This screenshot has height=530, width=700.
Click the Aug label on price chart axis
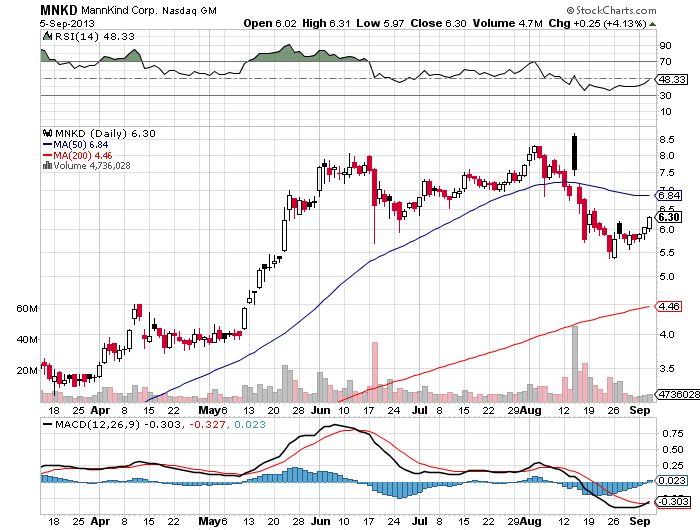531,410
